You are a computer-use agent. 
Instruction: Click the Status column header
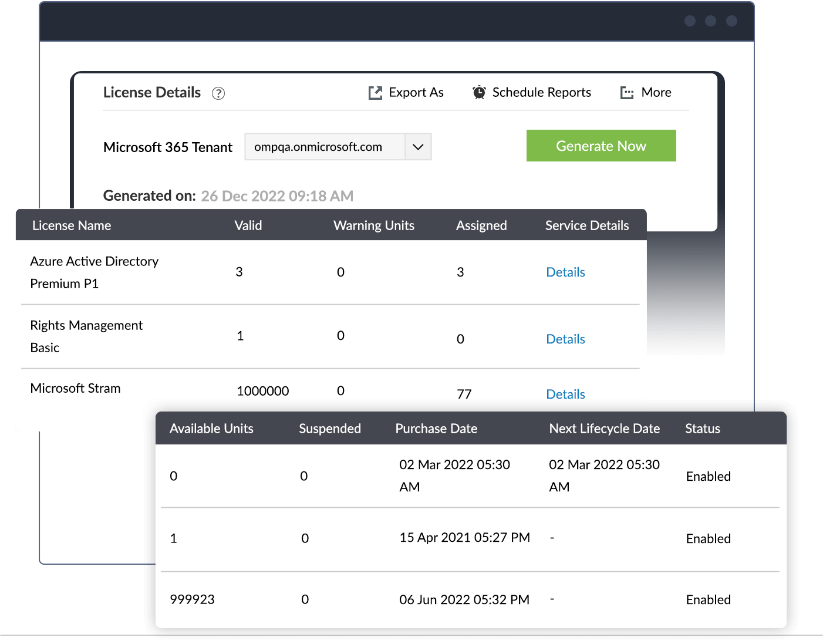click(x=702, y=429)
